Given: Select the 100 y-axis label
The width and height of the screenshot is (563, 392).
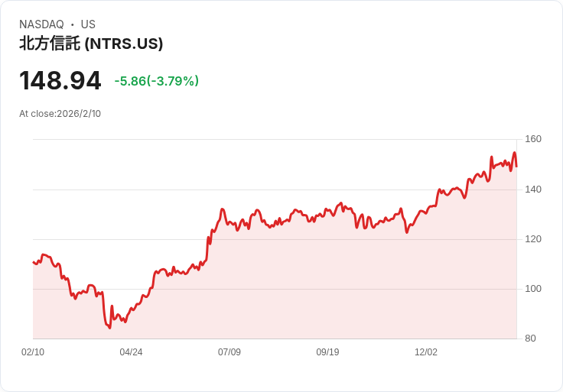Looking at the screenshot, I should (533, 289).
